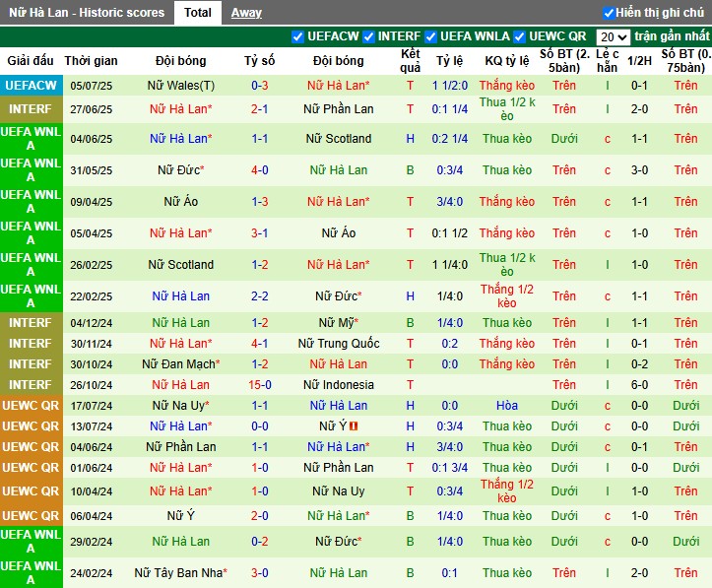Screen dimensions: 712x588
Task: Click the red card icon next to Nữ Ý
Action: click(354, 425)
